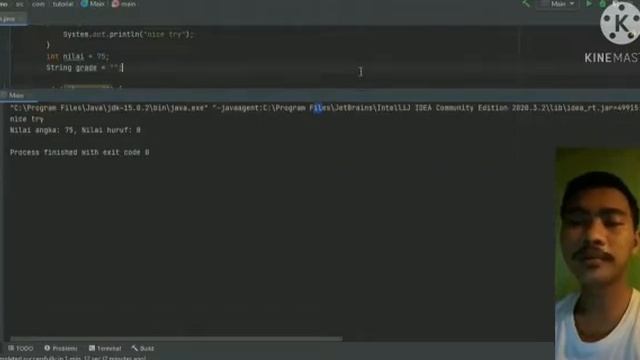Open the Problems tool window
Image resolution: width=640 pixels, height=360 pixels.
tap(61, 349)
